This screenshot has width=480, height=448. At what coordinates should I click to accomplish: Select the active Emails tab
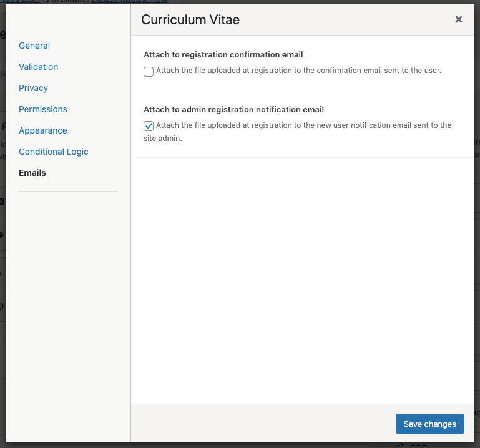[32, 173]
